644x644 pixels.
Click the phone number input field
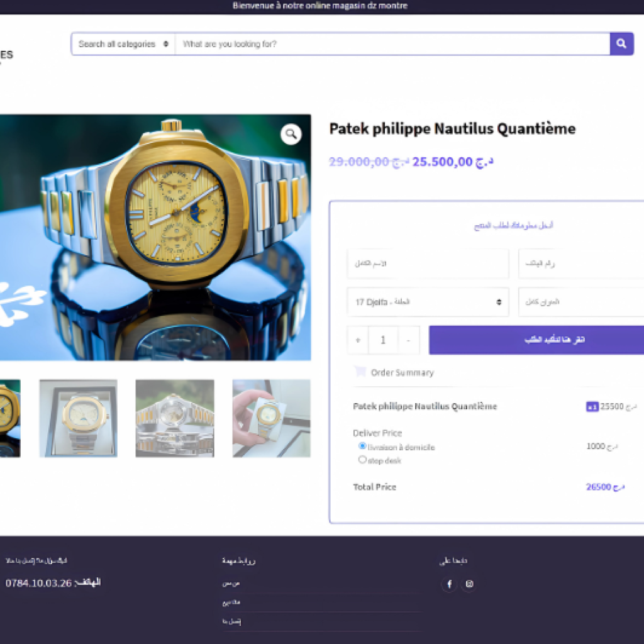click(580, 264)
